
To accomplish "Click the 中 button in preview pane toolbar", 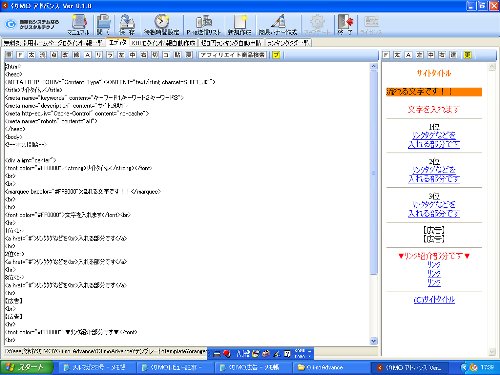I will [431, 55].
